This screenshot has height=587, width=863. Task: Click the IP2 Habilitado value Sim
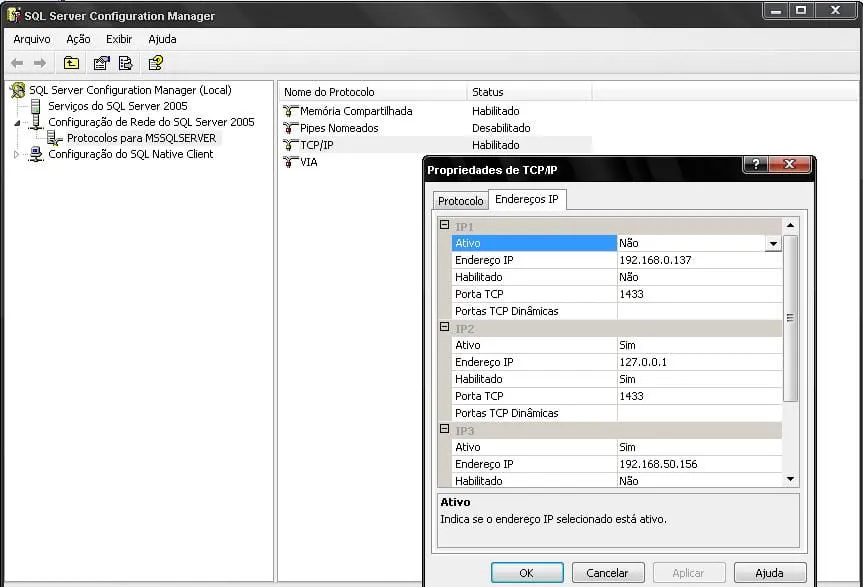[x=700, y=380]
